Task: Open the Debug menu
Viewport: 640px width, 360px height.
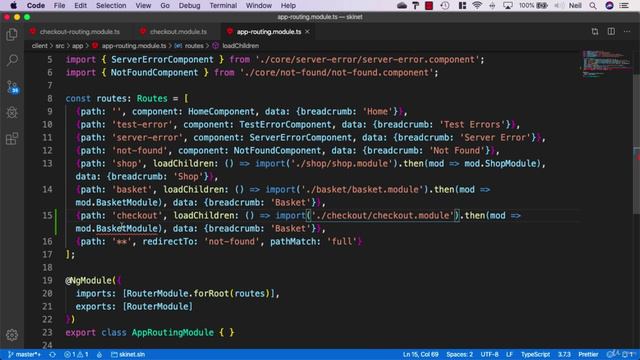Action: 189,5
